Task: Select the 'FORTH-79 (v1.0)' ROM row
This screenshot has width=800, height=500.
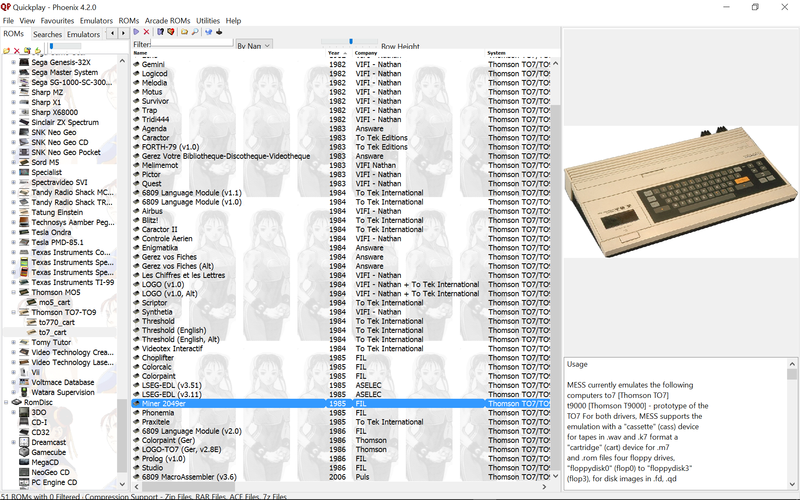Action: (341, 147)
